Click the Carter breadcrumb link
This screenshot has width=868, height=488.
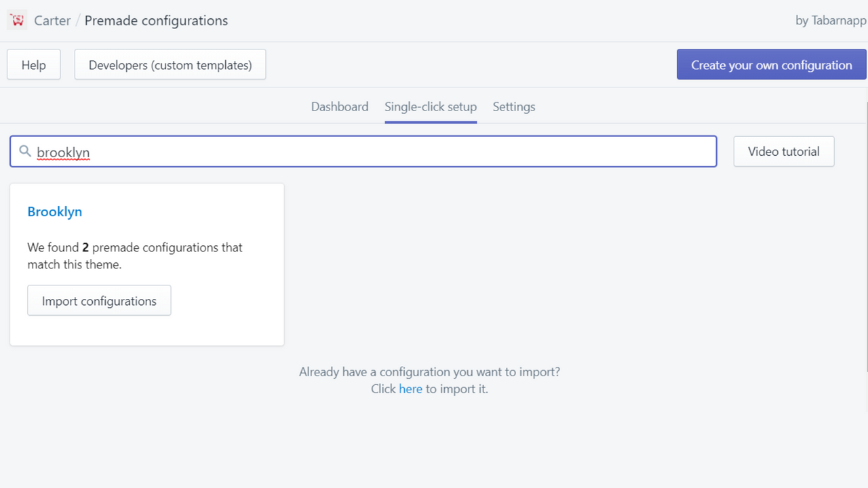coord(52,20)
